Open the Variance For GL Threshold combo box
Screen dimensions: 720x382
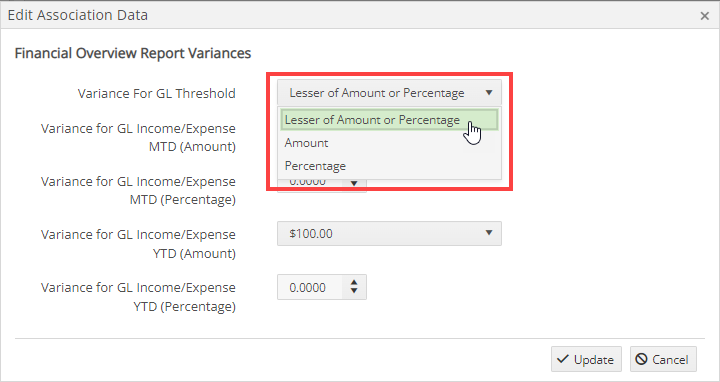pyautogui.click(x=389, y=93)
